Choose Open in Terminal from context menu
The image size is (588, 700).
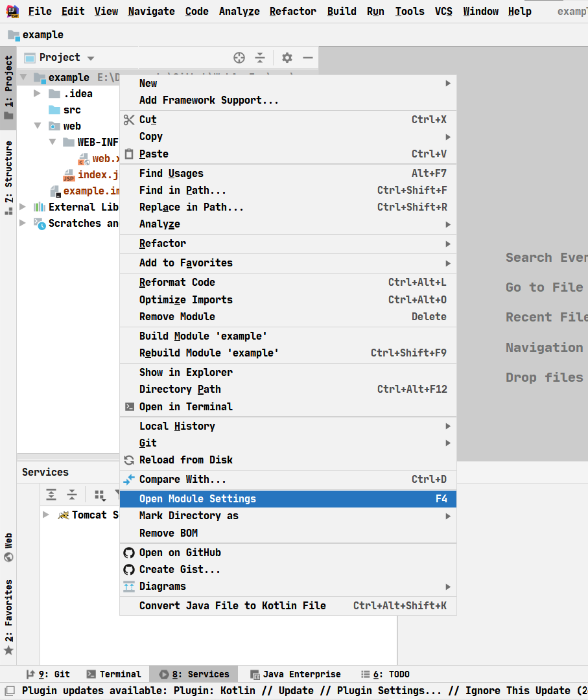coord(185,406)
